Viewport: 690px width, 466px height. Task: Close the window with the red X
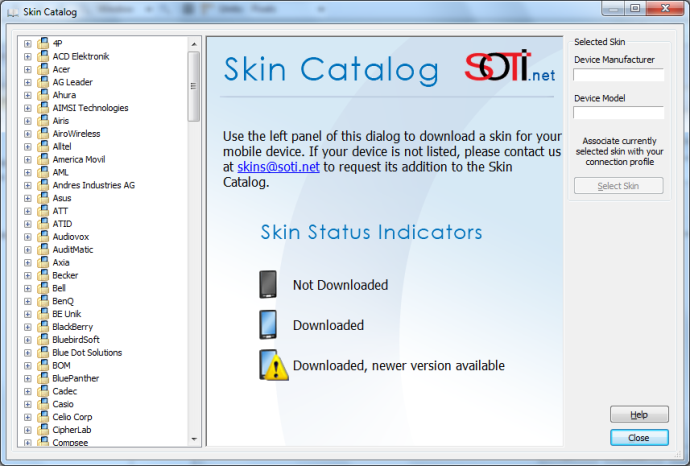click(x=665, y=8)
